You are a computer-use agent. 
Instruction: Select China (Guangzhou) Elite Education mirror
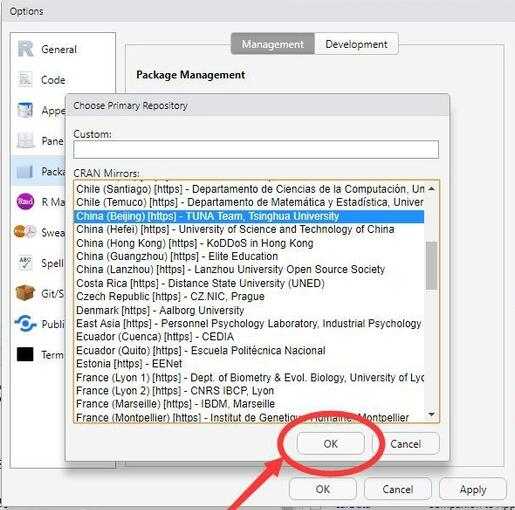pos(250,256)
